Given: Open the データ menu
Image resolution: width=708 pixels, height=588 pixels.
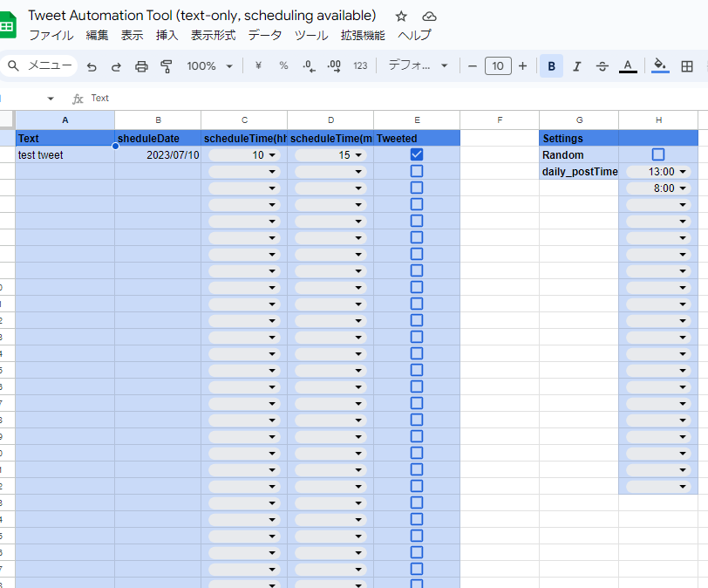Looking at the screenshot, I should coord(265,35).
